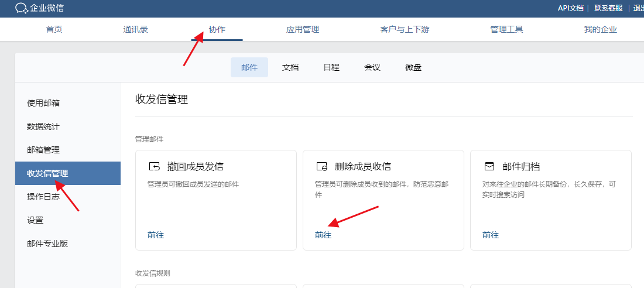644x288 pixels.
Task: Switch to 通讯录 in top navigation
Action: tap(135, 29)
